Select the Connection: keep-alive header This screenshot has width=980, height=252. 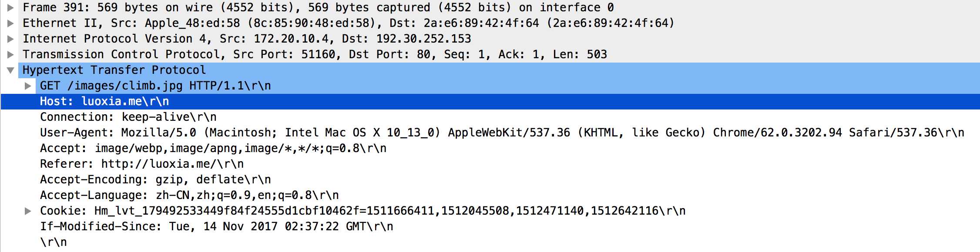pyautogui.click(x=128, y=117)
